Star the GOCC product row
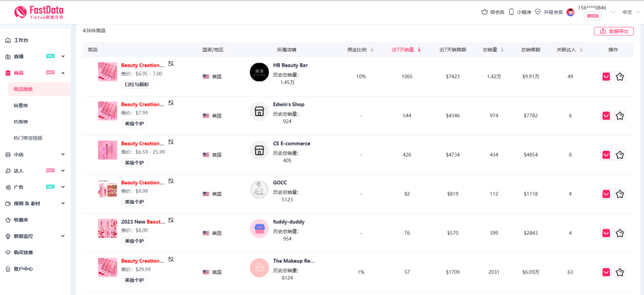This screenshot has height=295, width=644. [x=620, y=194]
